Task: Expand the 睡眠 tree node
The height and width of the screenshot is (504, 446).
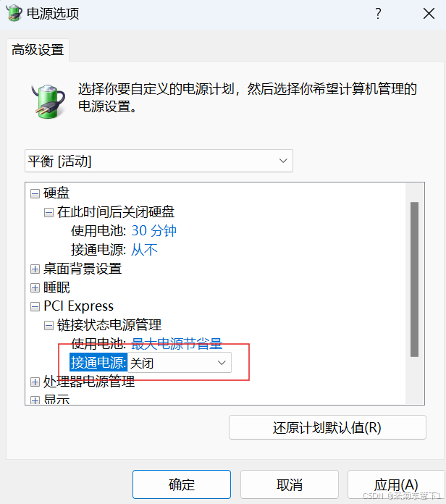Action: pyautogui.click(x=35, y=287)
